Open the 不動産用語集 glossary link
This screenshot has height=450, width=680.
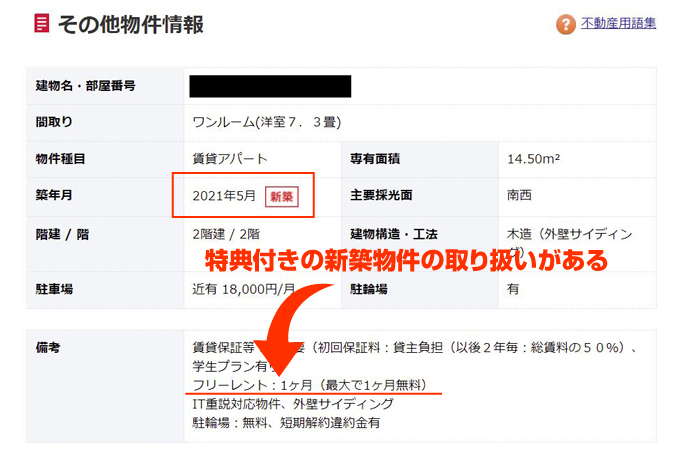click(x=618, y=24)
